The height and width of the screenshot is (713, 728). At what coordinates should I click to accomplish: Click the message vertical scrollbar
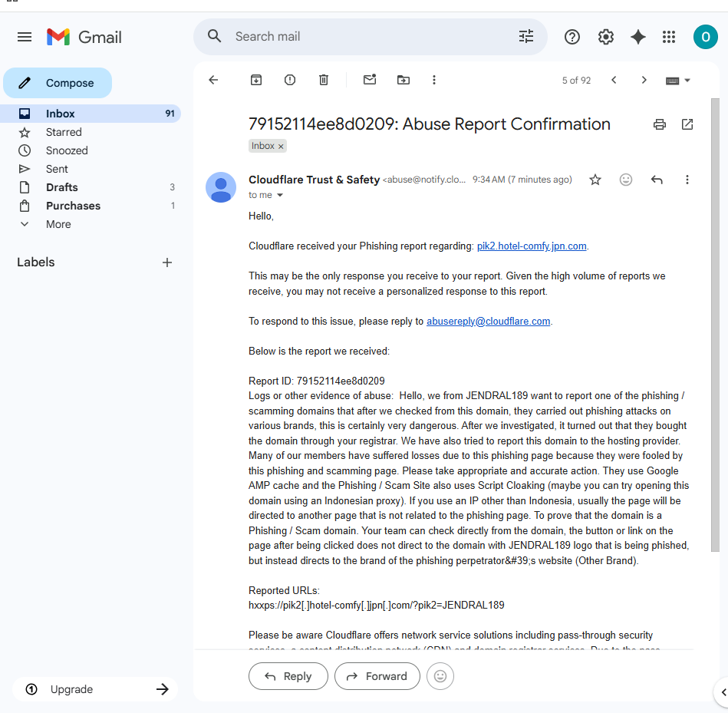[x=715, y=325]
